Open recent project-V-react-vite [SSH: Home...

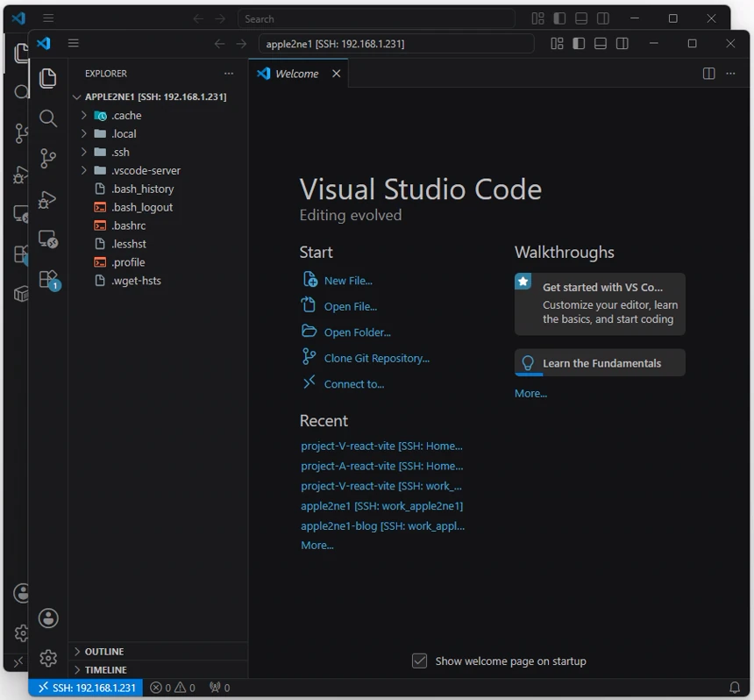[x=381, y=446]
